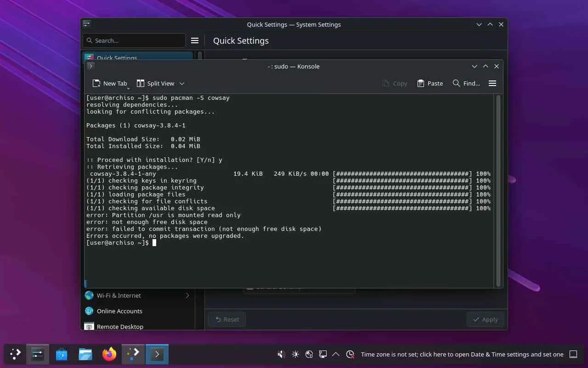Click the Copy button in Konsole

[x=395, y=83]
